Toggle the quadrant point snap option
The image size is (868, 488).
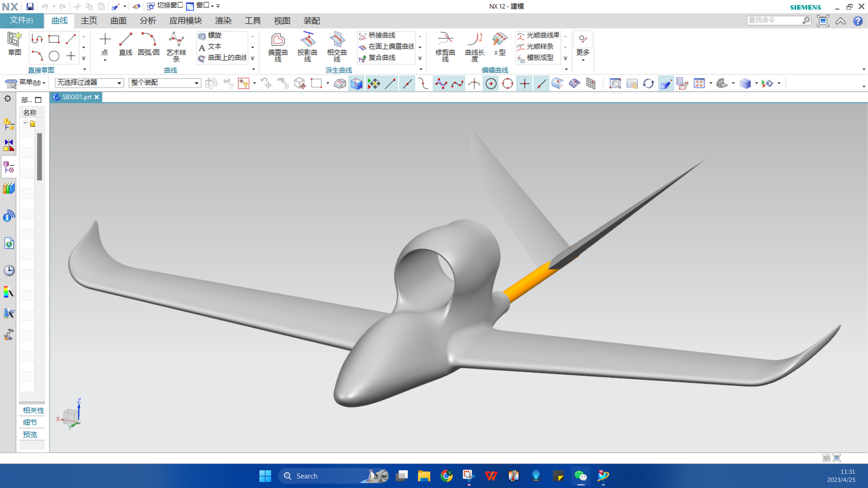point(508,84)
